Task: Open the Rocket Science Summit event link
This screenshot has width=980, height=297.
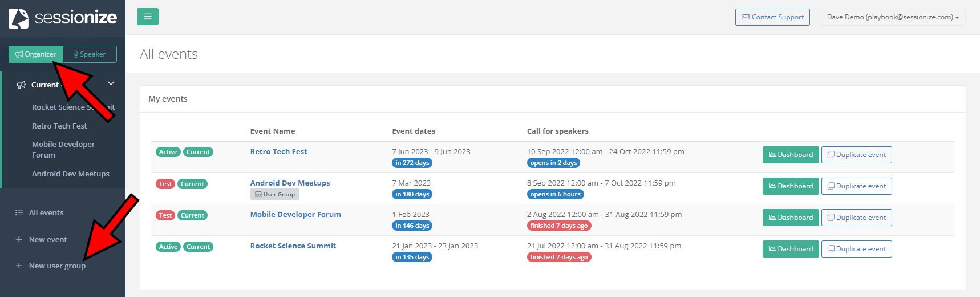Action: pyautogui.click(x=293, y=246)
